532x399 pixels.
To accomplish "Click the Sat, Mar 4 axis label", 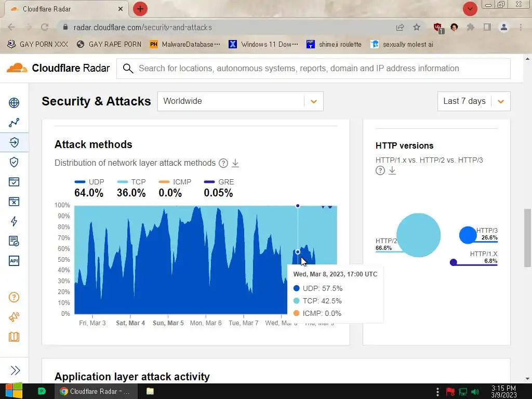I will tap(130, 323).
